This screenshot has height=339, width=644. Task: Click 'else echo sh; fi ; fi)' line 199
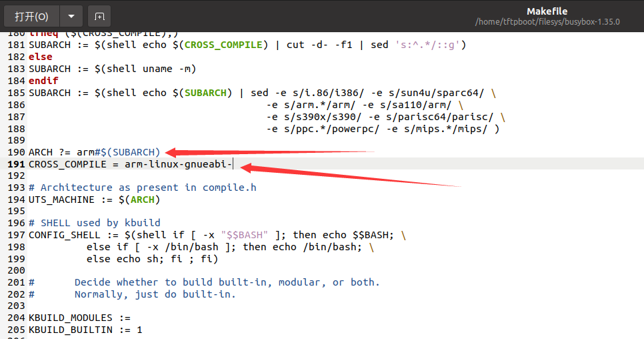point(152,259)
